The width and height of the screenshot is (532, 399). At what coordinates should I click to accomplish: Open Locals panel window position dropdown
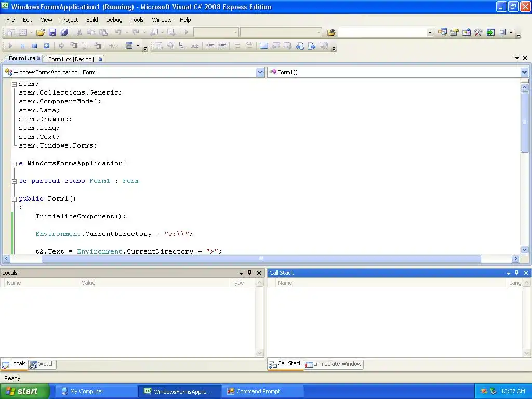241,273
